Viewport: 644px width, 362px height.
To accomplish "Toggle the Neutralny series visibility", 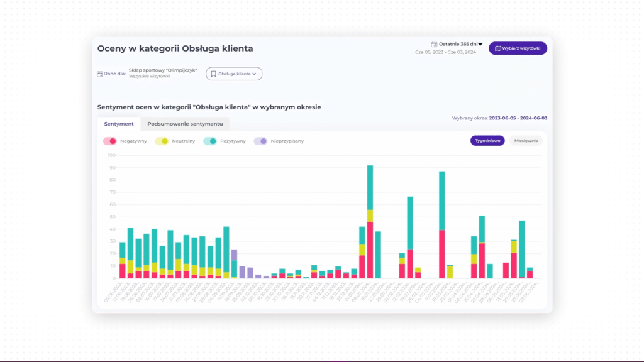I will pyautogui.click(x=161, y=141).
